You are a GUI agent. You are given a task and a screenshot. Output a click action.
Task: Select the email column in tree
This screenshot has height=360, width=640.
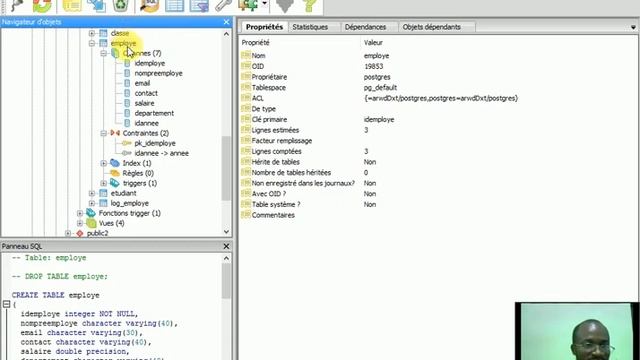point(142,83)
